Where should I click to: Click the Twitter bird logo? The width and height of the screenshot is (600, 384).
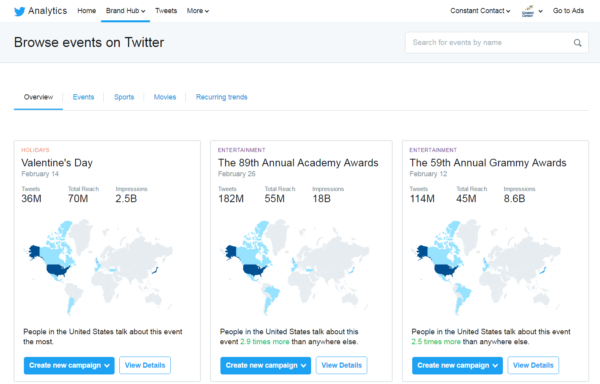click(x=20, y=11)
